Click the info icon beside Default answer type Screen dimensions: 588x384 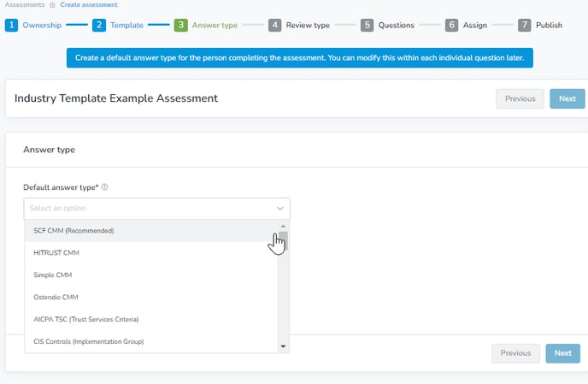coord(104,187)
